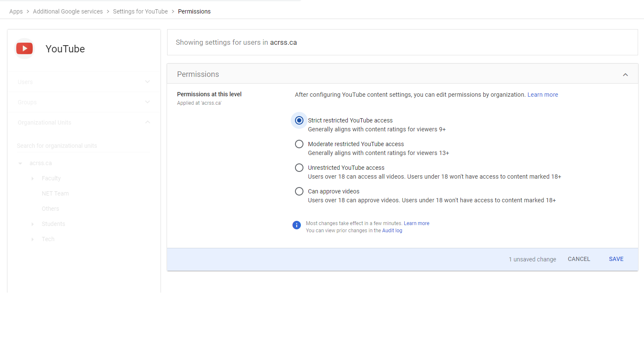Expand the Faculty unit arrow
Image resolution: width=644 pixels, height=356 pixels.
[32, 179]
